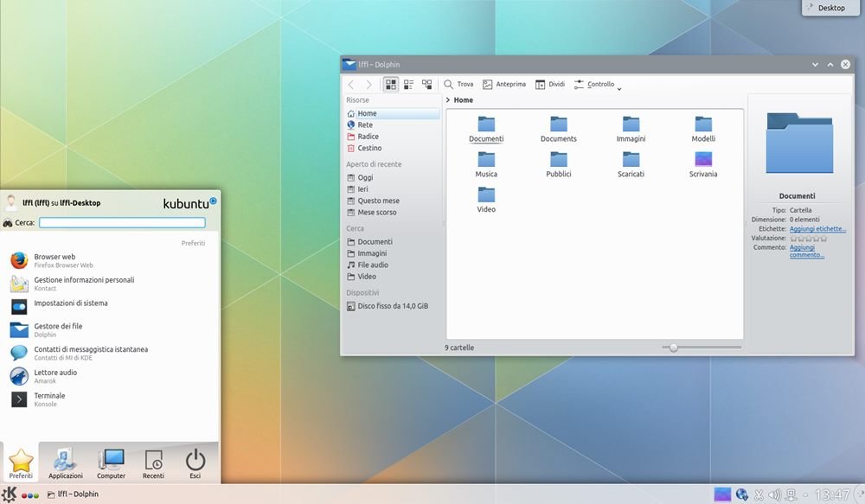This screenshot has width=865, height=504.
Task: Open the Scrivania folder icon
Action: 702,159
